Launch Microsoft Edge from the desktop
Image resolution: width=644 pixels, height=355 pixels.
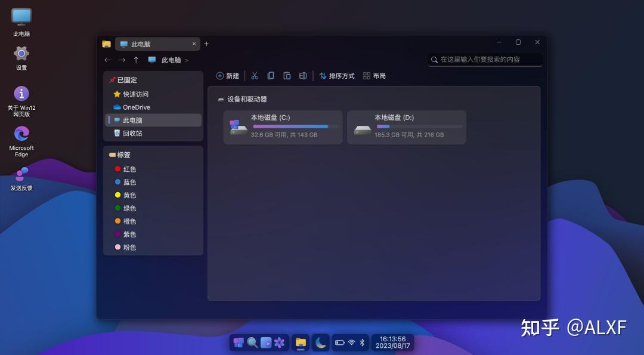tap(21, 141)
